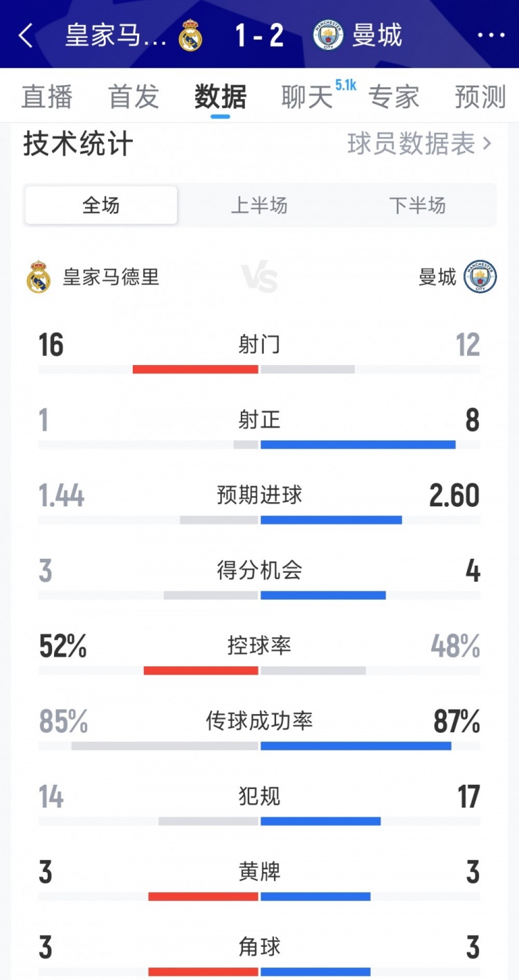Tap the 控球率 stat label
Image resolution: width=519 pixels, height=980 pixels.
pyautogui.click(x=259, y=645)
